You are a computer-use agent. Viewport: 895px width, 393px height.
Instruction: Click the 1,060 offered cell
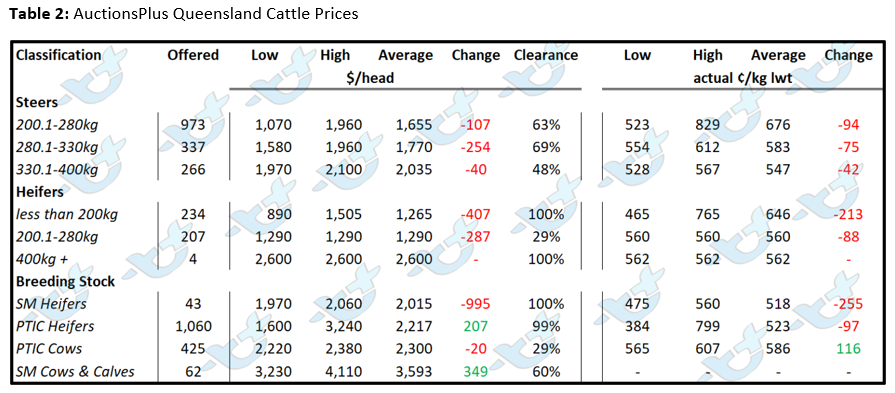point(194,327)
